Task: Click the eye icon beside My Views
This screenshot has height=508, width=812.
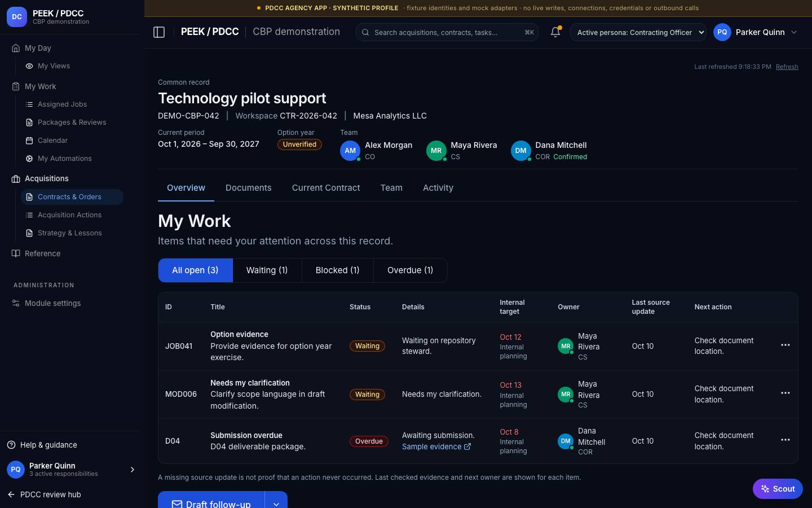Action: pyautogui.click(x=29, y=66)
